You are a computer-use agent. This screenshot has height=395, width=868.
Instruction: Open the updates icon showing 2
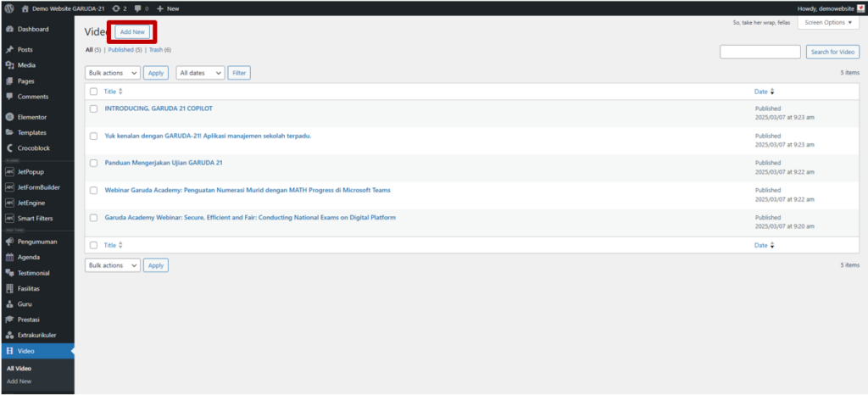tap(115, 8)
